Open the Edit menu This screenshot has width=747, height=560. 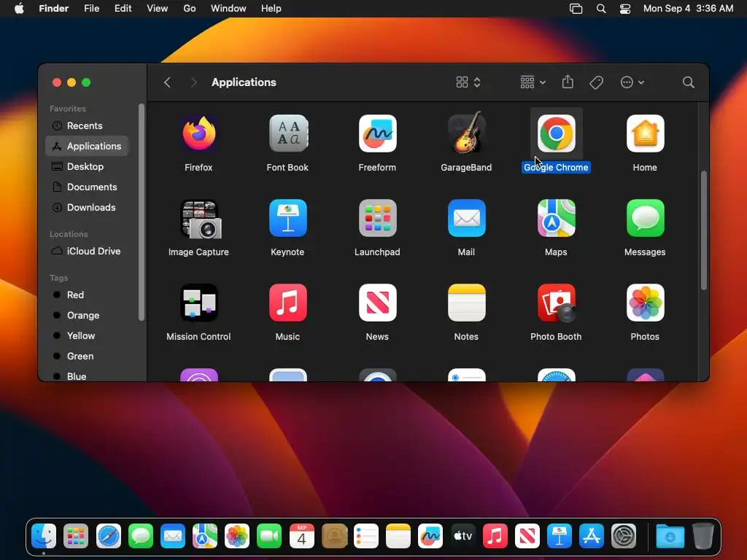pyautogui.click(x=123, y=9)
